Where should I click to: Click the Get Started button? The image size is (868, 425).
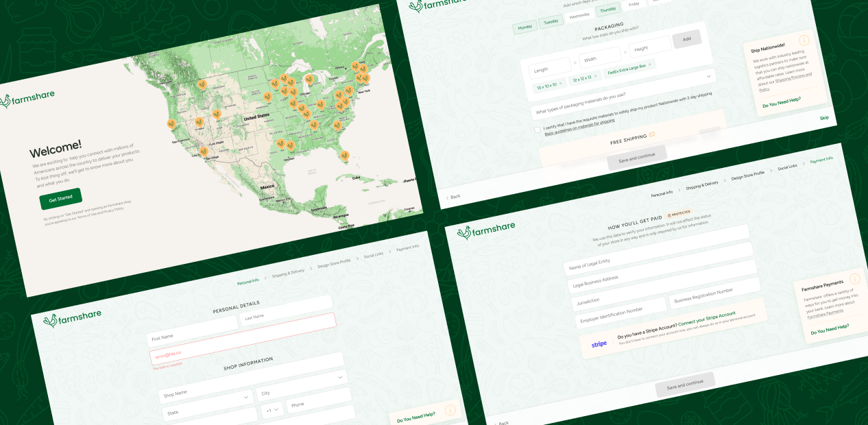(61, 199)
